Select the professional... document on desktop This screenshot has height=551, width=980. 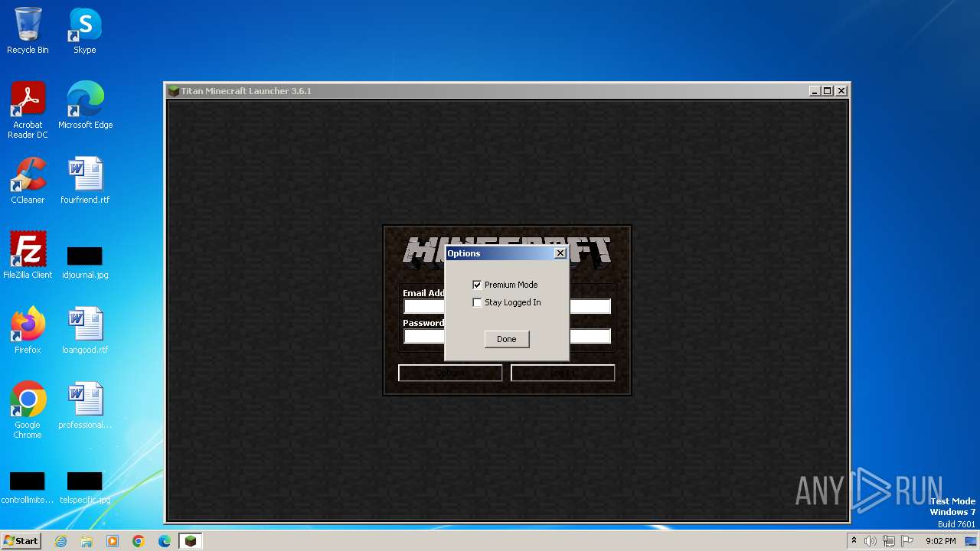(x=85, y=406)
